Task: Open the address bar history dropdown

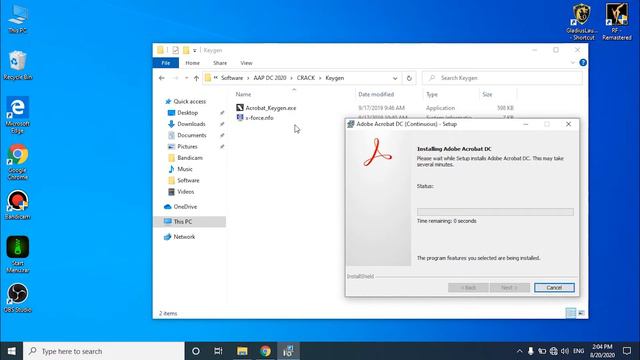Action: pyautogui.click(x=395, y=78)
